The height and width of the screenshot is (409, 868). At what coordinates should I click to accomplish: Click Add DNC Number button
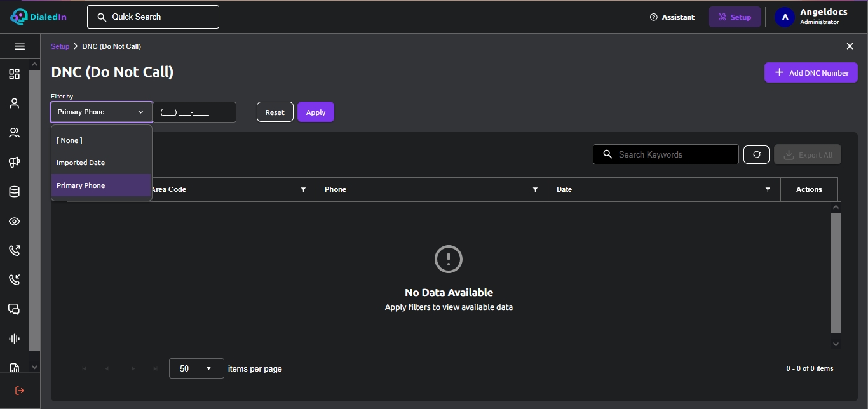811,72
